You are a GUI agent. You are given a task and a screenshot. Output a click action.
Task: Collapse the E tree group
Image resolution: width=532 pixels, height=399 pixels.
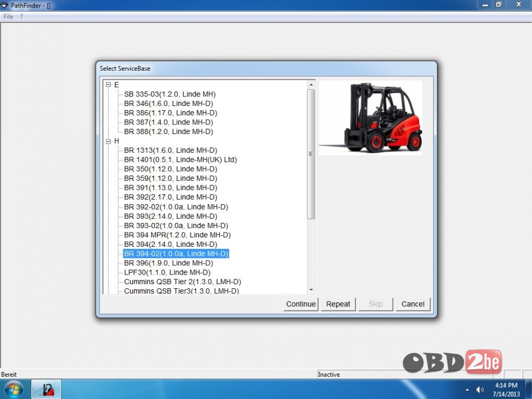point(108,85)
